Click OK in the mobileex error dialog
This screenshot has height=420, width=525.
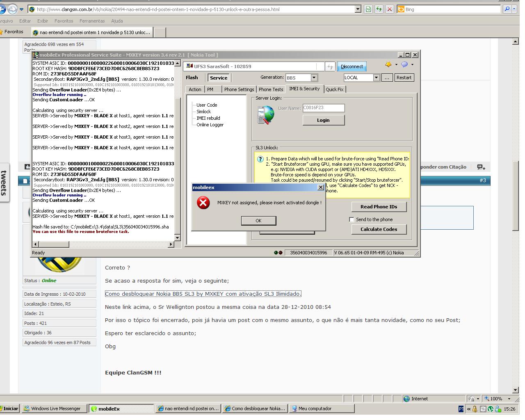click(258, 221)
